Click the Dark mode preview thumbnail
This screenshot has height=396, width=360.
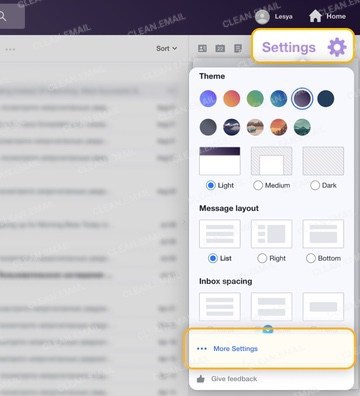pyautogui.click(x=323, y=161)
